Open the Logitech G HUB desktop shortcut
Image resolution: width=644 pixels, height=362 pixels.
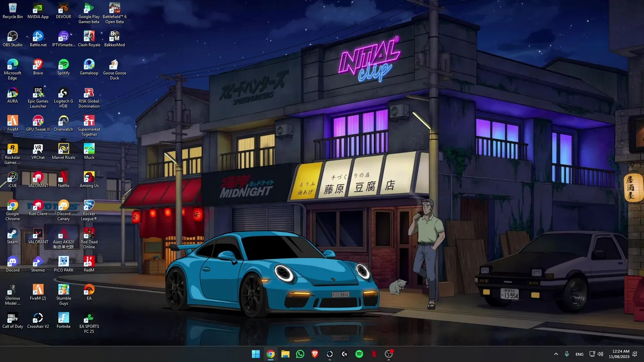tap(63, 98)
